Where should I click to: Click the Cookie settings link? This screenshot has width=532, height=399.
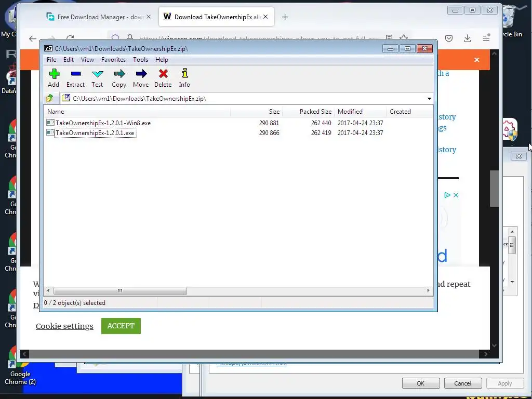(x=64, y=326)
